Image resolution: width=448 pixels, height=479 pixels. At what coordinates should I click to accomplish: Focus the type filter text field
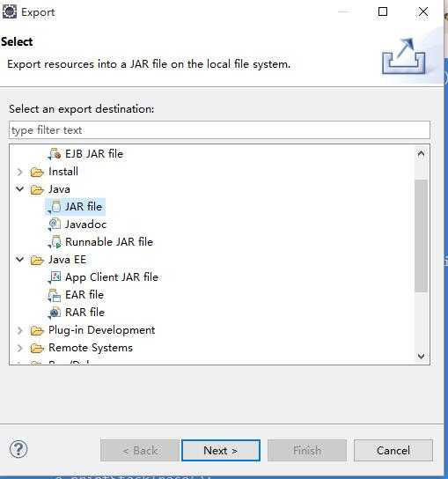tap(219, 130)
